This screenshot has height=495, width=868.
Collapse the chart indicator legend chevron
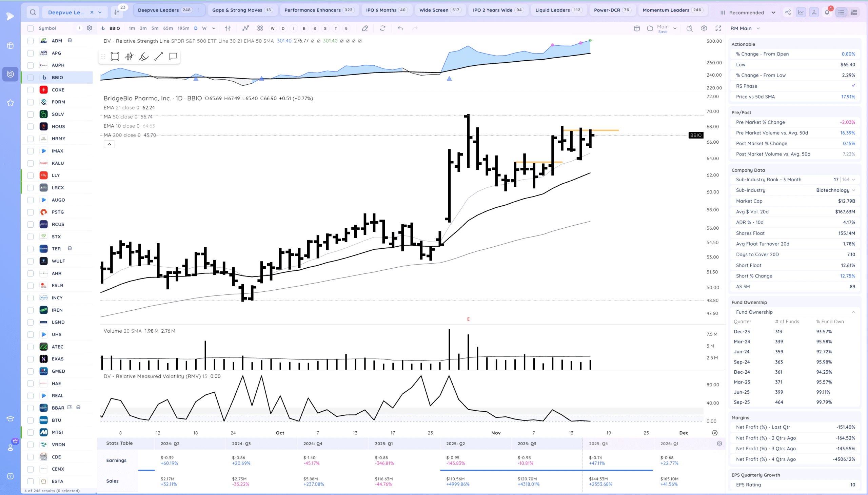point(109,144)
